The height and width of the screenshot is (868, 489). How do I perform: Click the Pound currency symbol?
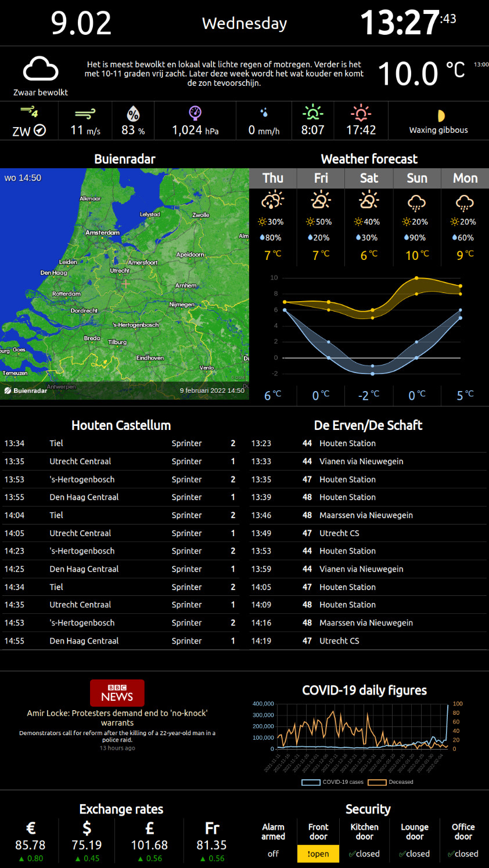(149, 828)
